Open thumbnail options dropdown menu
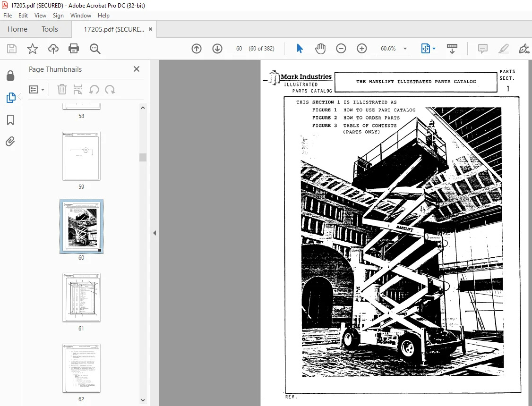 [x=37, y=90]
